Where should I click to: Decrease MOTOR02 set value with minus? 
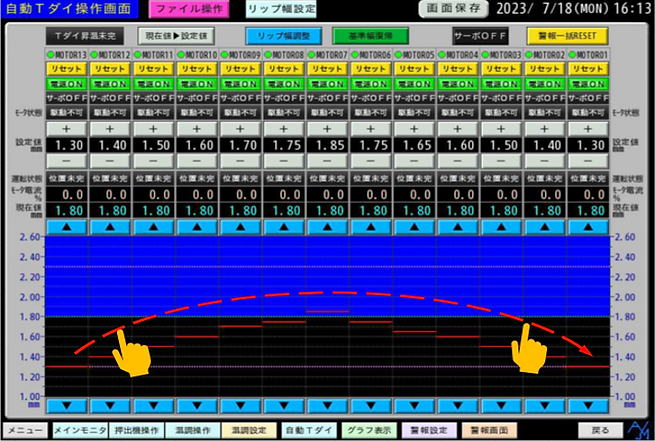point(544,161)
